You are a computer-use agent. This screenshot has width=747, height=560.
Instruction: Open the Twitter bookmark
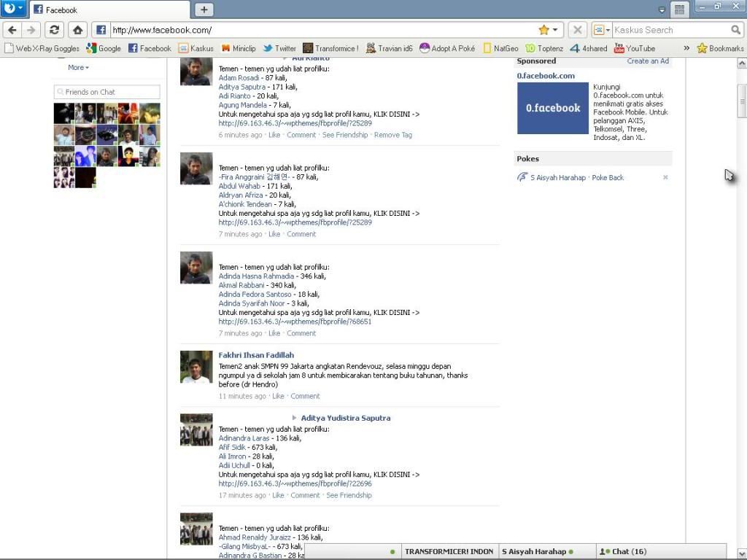pyautogui.click(x=279, y=48)
